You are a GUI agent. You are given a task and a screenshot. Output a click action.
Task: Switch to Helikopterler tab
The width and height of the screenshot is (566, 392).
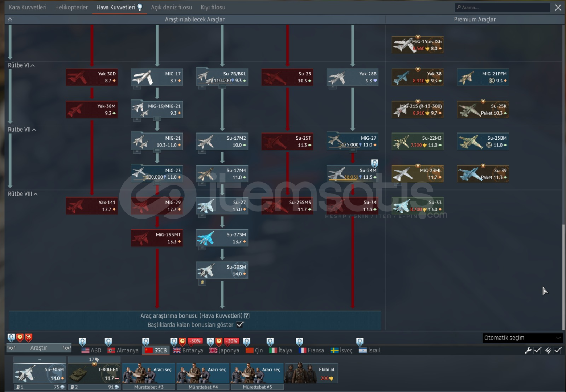(71, 7)
